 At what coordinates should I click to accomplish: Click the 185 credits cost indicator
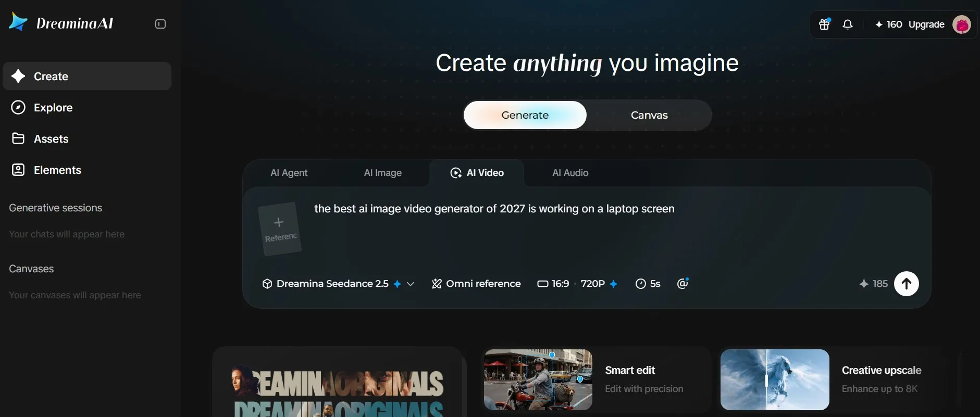pos(873,284)
